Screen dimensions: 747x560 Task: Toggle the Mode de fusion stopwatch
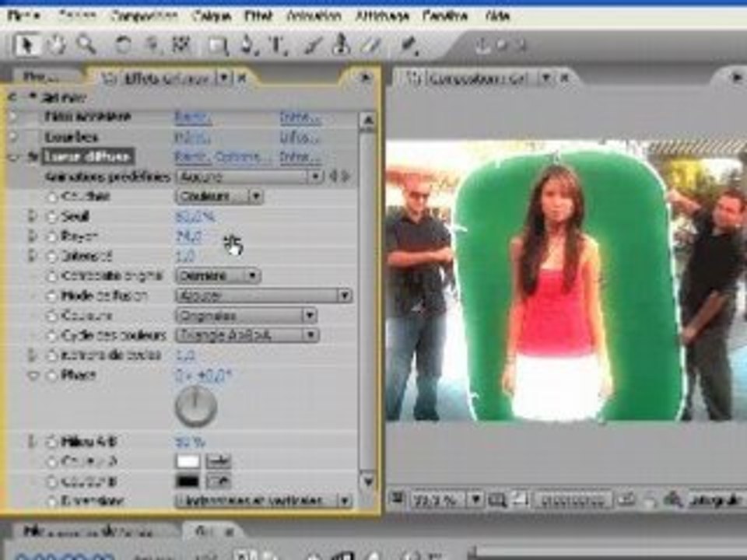(51, 296)
